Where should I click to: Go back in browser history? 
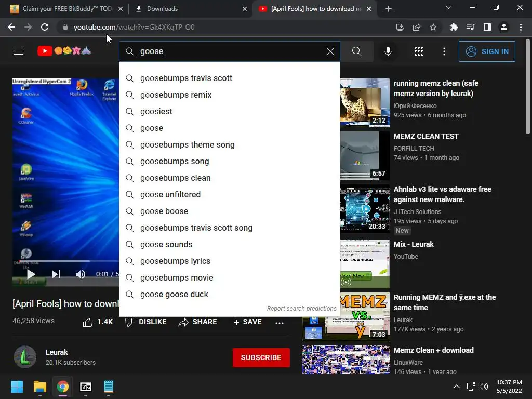(11, 27)
